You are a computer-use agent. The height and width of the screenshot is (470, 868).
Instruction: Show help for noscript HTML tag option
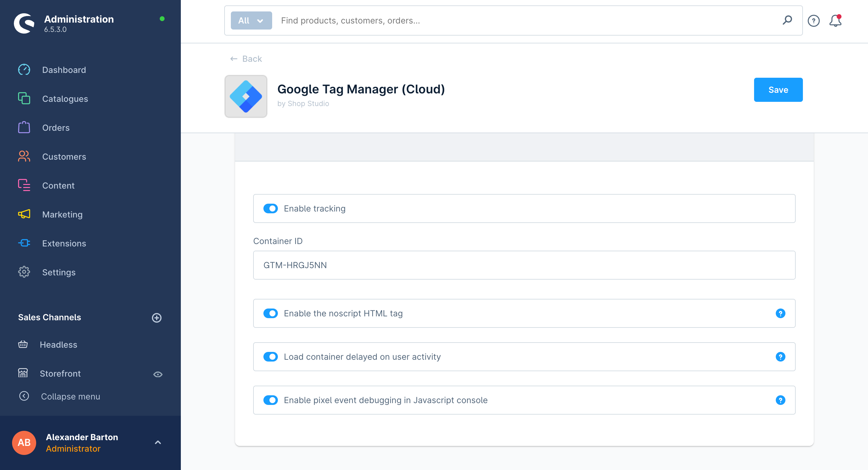tap(780, 313)
